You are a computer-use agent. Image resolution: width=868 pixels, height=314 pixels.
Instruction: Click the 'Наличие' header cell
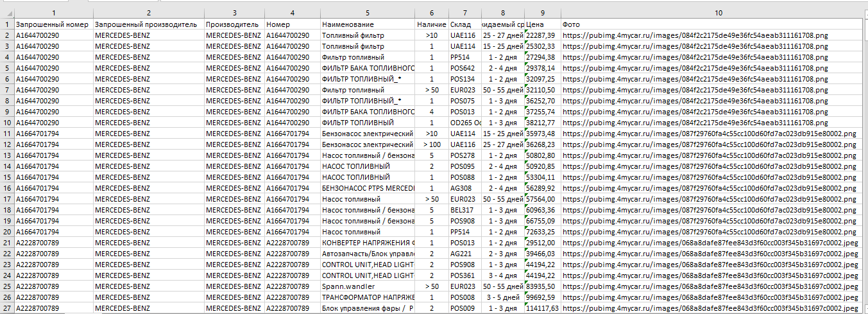tap(431, 24)
